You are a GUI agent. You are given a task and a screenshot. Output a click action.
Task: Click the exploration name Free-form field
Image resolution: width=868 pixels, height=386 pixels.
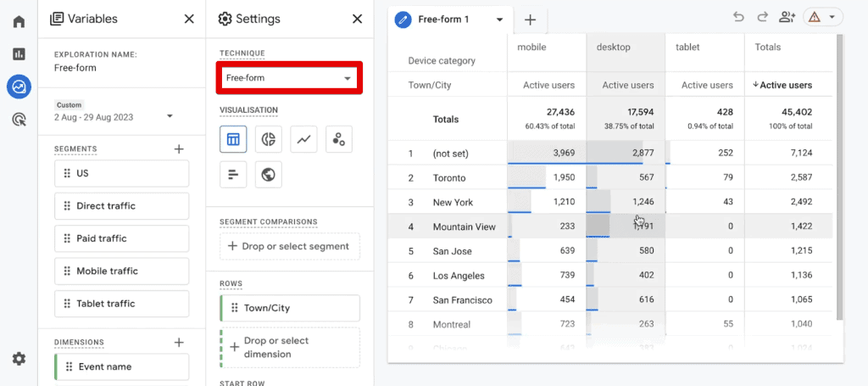click(75, 68)
